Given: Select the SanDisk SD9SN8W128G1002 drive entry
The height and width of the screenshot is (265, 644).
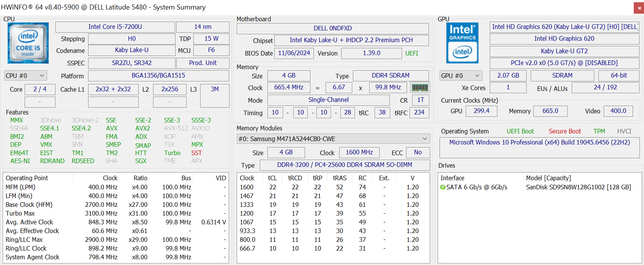Looking at the screenshot, I should point(578,187).
